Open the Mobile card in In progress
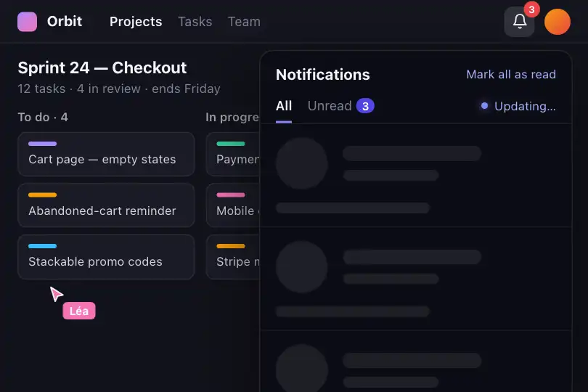The width and height of the screenshot is (588, 392). coord(233,205)
